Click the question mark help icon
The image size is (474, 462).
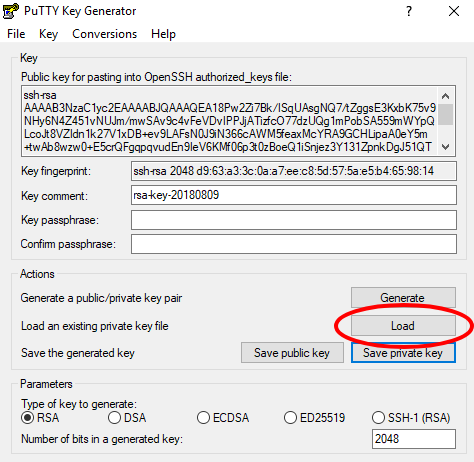(409, 11)
